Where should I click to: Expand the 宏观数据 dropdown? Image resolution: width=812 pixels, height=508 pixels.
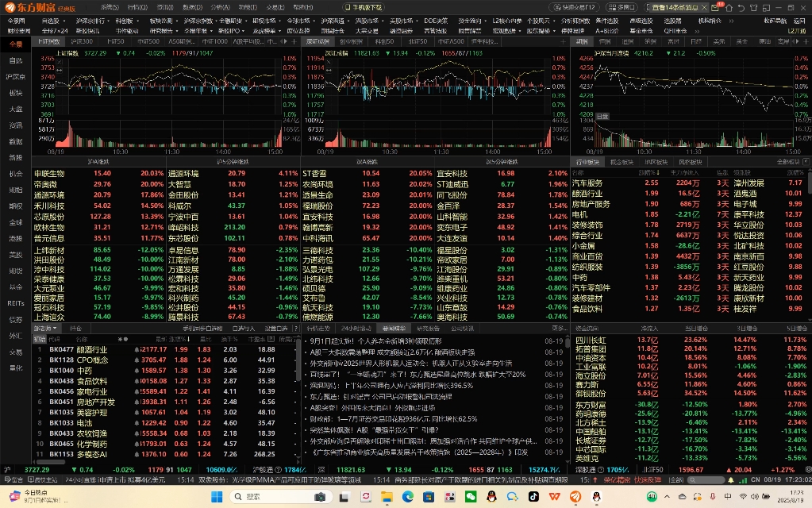click(520, 31)
